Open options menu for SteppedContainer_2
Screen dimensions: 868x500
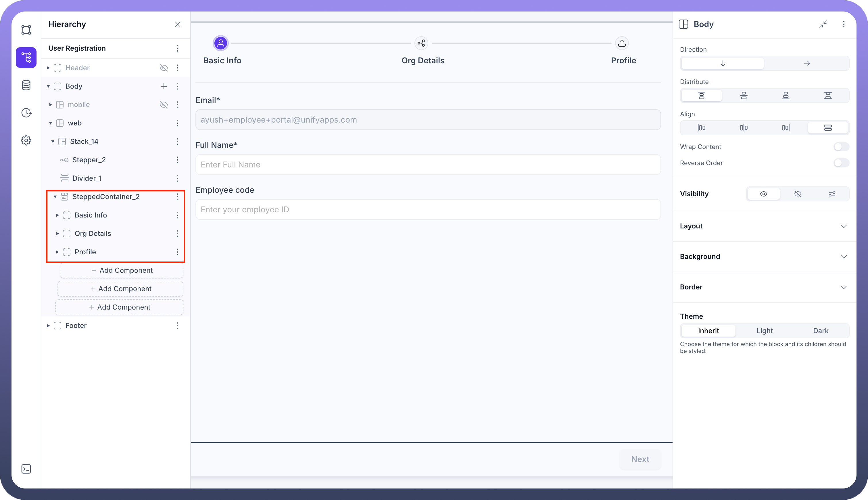pos(177,197)
